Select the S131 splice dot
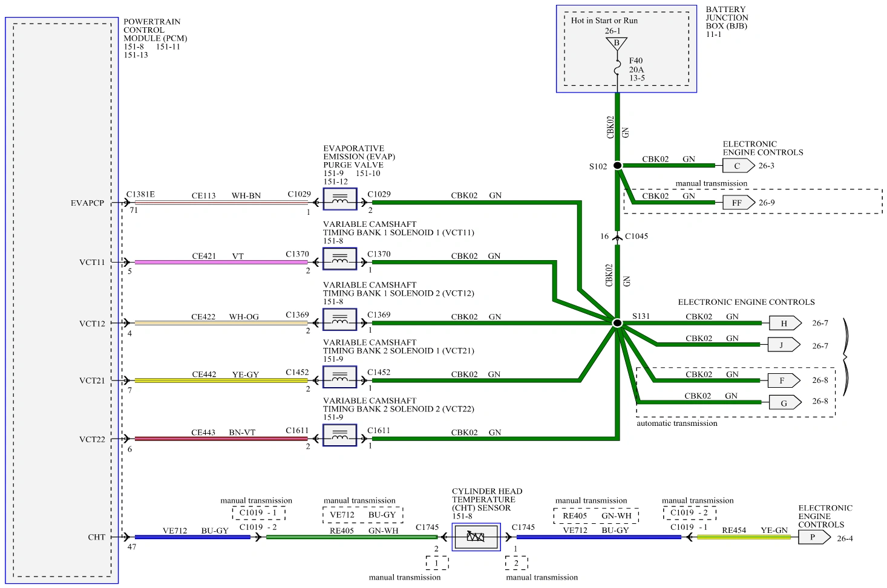The image size is (887, 588). 617,323
